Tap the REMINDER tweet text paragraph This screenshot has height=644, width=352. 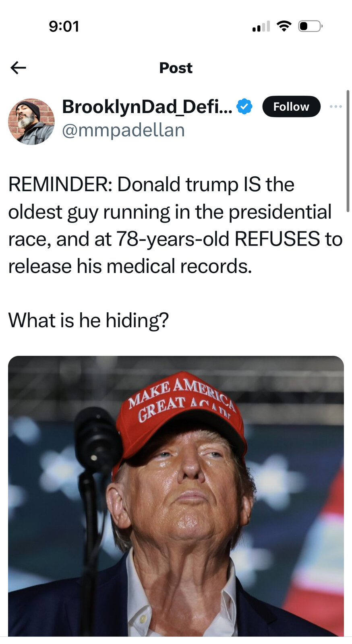coord(176,225)
